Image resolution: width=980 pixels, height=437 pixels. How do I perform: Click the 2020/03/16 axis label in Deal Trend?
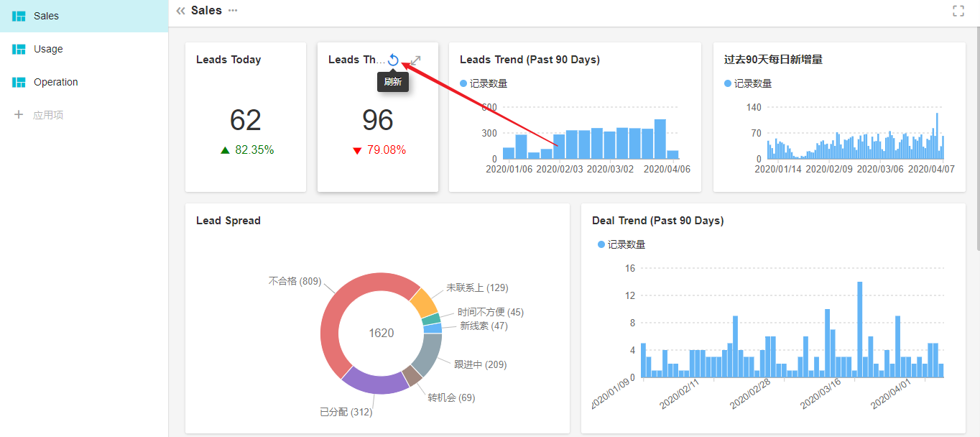(819, 394)
